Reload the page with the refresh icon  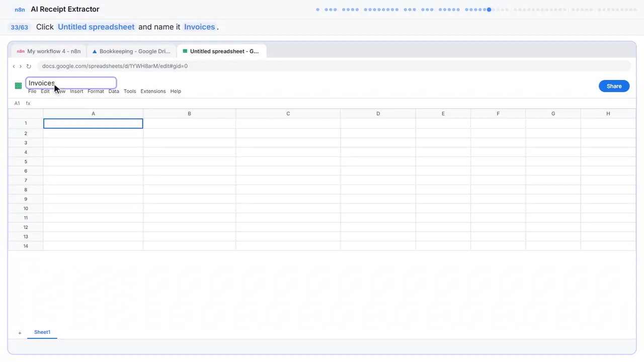(x=29, y=66)
